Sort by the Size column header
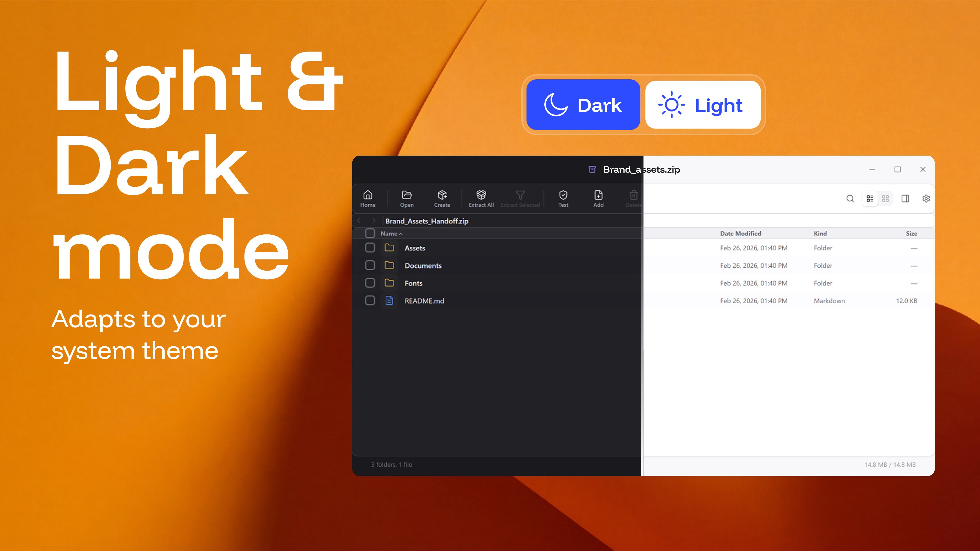This screenshot has height=551, width=980. [x=911, y=233]
